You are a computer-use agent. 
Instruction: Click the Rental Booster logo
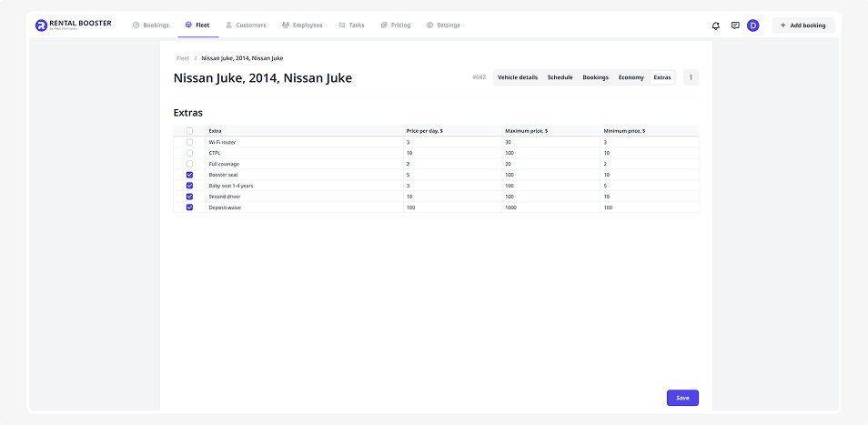point(74,25)
